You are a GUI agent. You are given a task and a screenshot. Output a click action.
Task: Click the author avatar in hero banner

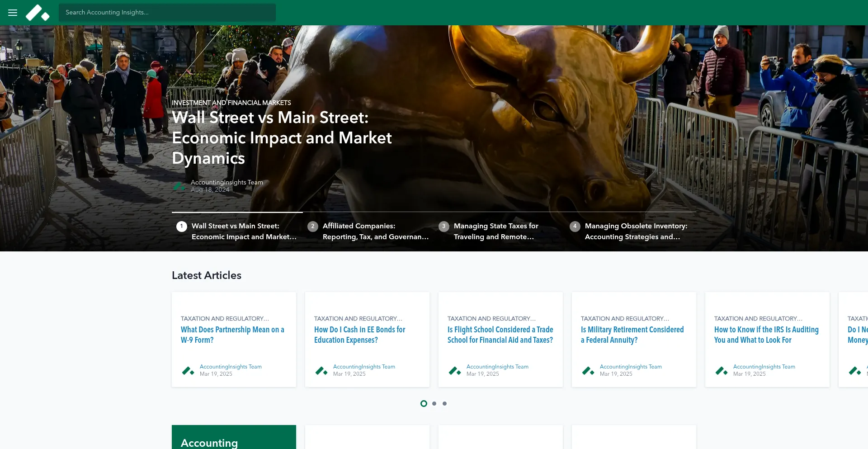tap(179, 186)
